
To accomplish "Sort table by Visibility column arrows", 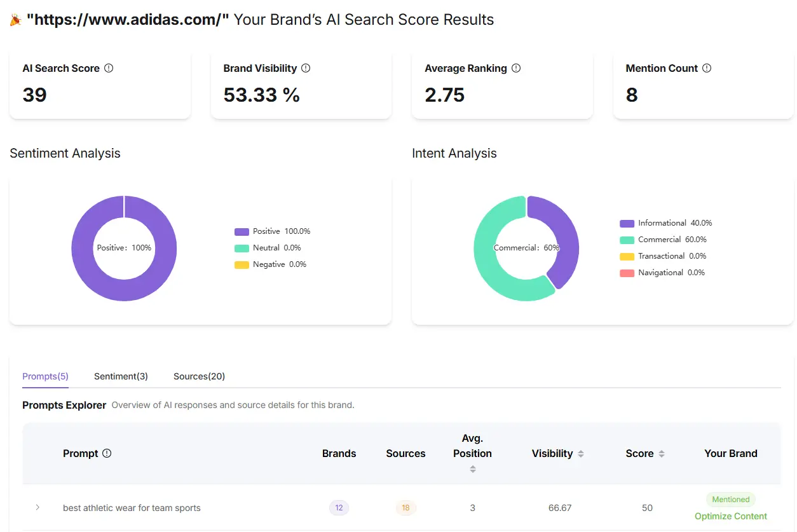I will pyautogui.click(x=581, y=454).
